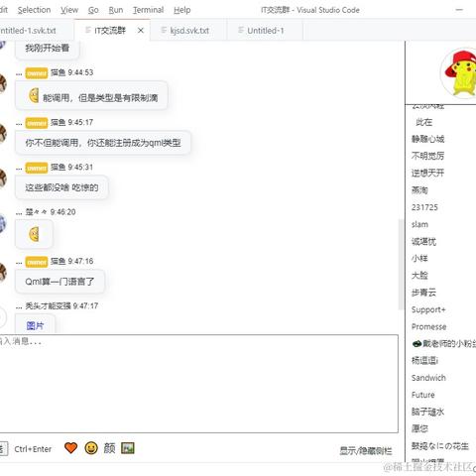The width and height of the screenshot is (476, 476).
Task: Click the file icon on kjsd.svk.txt tab
Action: click(x=164, y=30)
